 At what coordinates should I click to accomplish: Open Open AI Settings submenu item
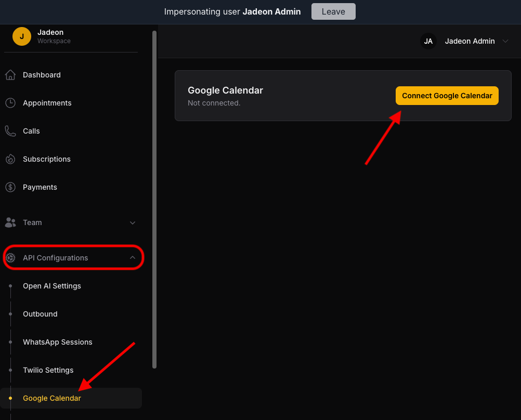pos(52,286)
